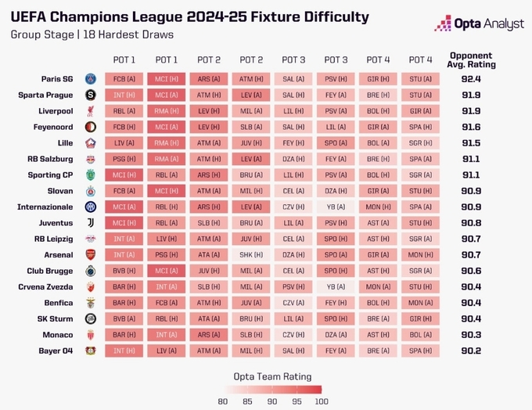
Task: Select the Feyenoord club crest
Action: [91, 127]
